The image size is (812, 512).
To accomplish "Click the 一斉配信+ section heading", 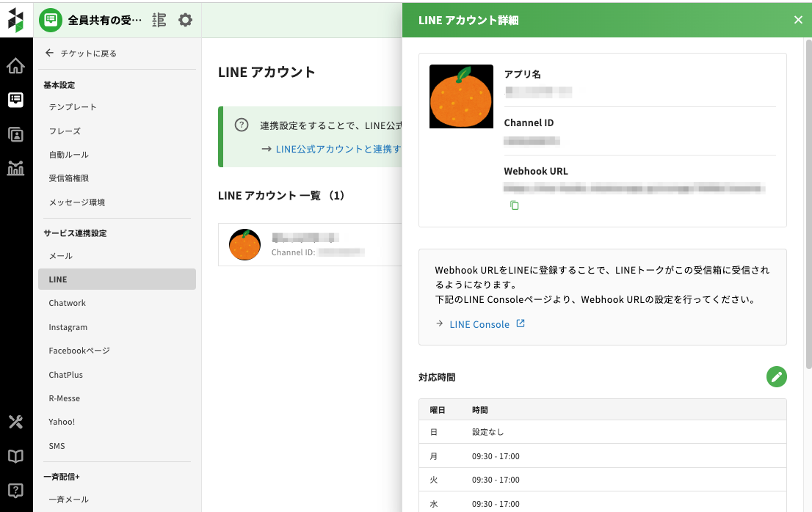I will [62, 477].
